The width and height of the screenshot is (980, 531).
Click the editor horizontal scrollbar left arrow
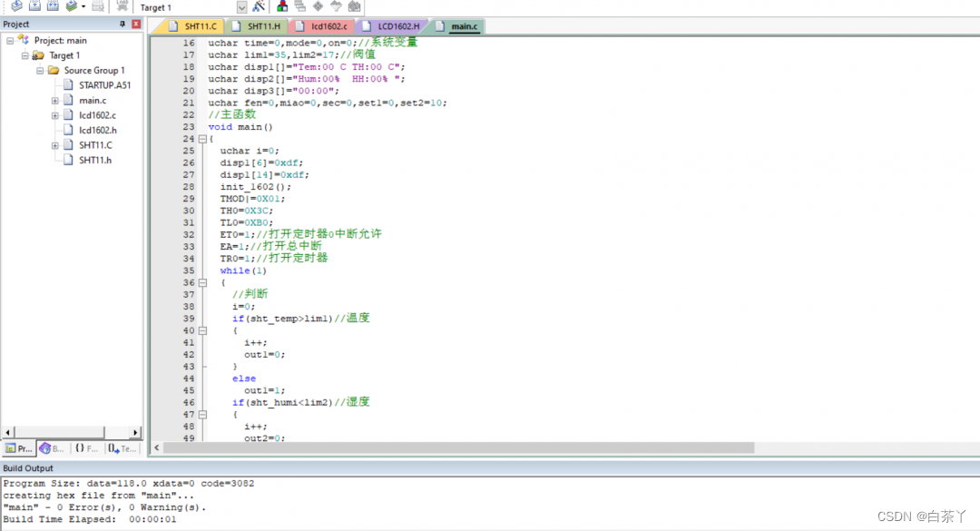(157, 447)
